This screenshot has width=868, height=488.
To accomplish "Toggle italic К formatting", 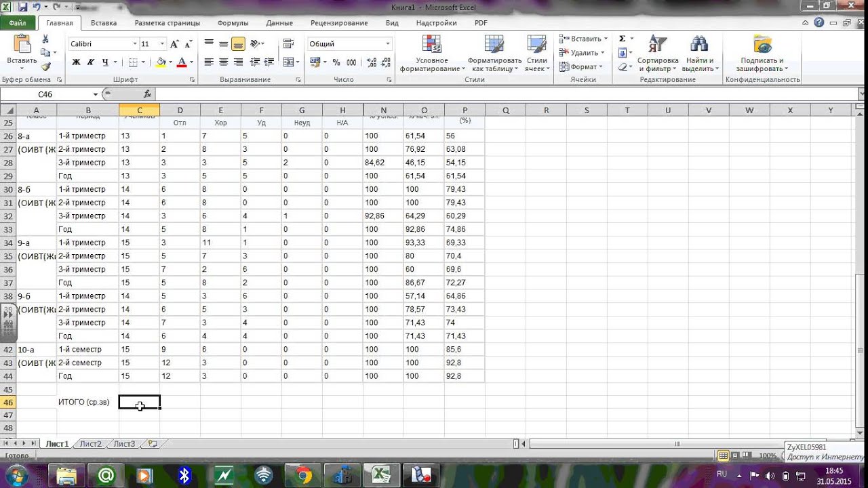I will tap(91, 62).
